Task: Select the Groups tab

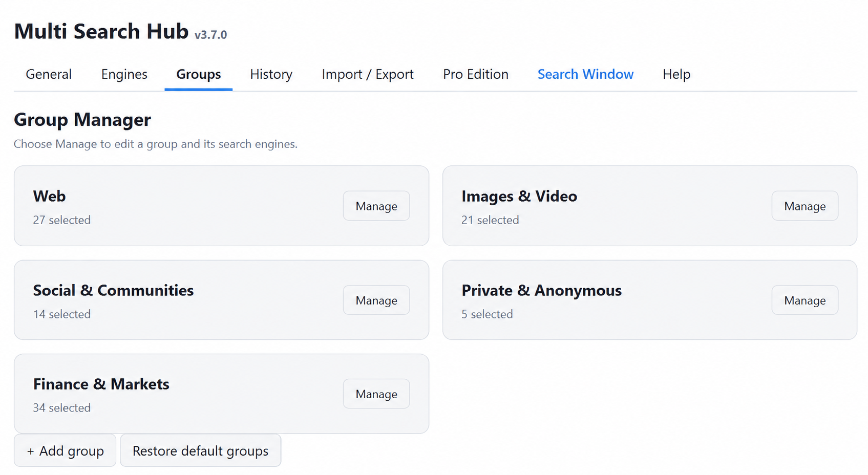Action: [x=199, y=74]
